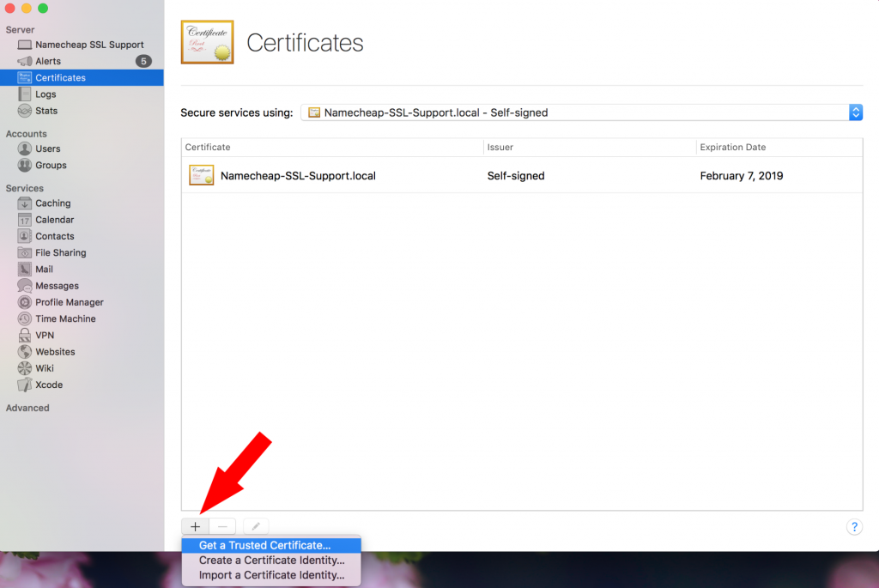This screenshot has height=588, width=879.
Task: Edit the certificate with the pencil button
Action: click(254, 525)
